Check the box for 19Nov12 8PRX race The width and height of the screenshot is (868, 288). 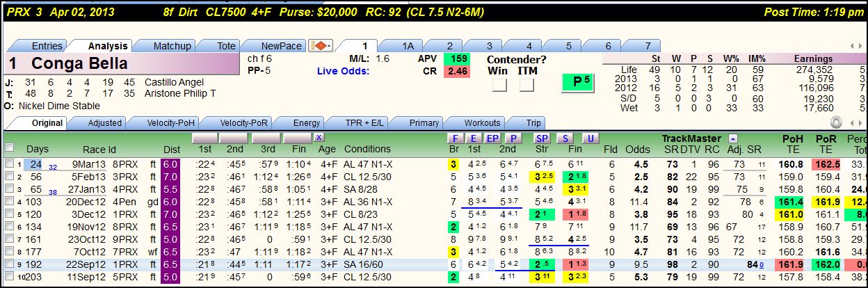pos(9,226)
